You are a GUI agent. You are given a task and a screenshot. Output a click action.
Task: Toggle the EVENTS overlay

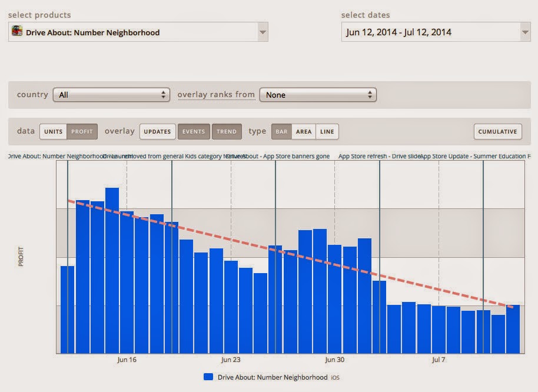194,132
